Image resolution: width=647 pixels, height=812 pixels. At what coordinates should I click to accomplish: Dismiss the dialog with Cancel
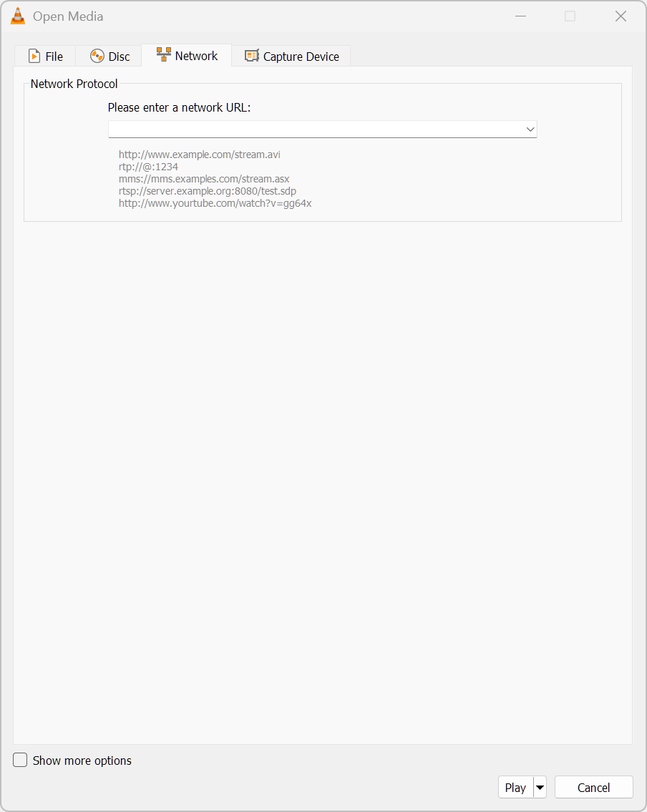(593, 787)
